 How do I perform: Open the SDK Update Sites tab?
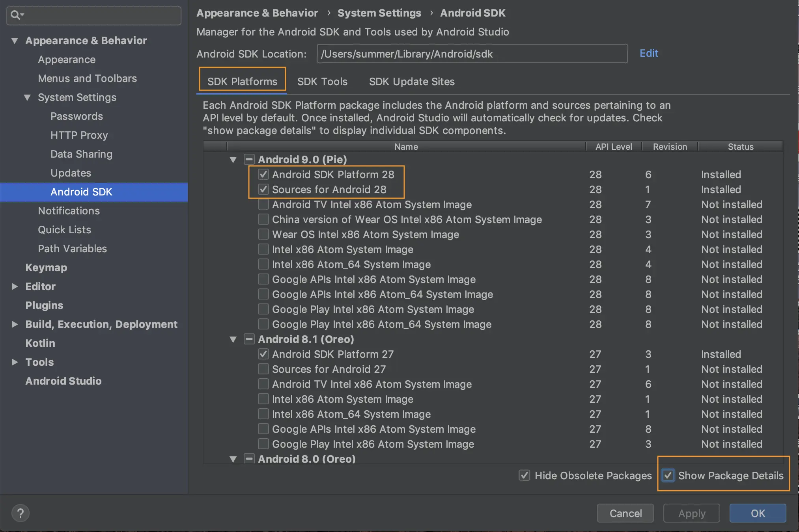click(412, 82)
